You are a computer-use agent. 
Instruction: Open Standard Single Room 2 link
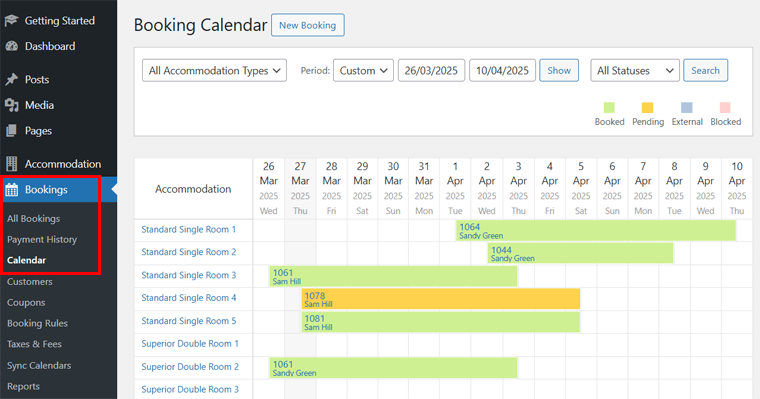click(189, 252)
